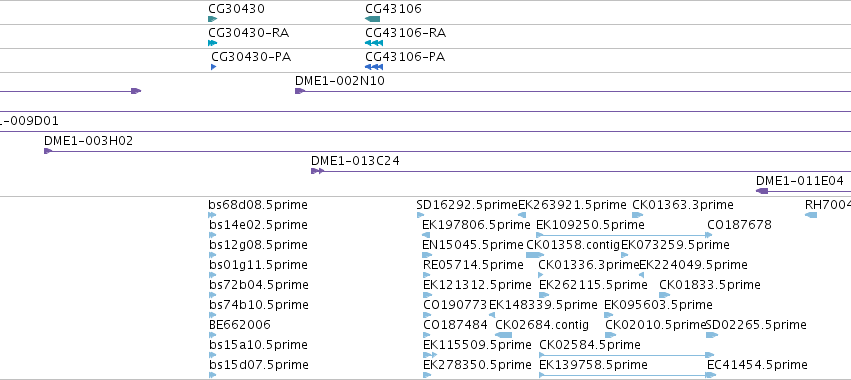This screenshot has width=851, height=380.
Task: Select the DME1-013C24 clone label
Action: point(355,161)
